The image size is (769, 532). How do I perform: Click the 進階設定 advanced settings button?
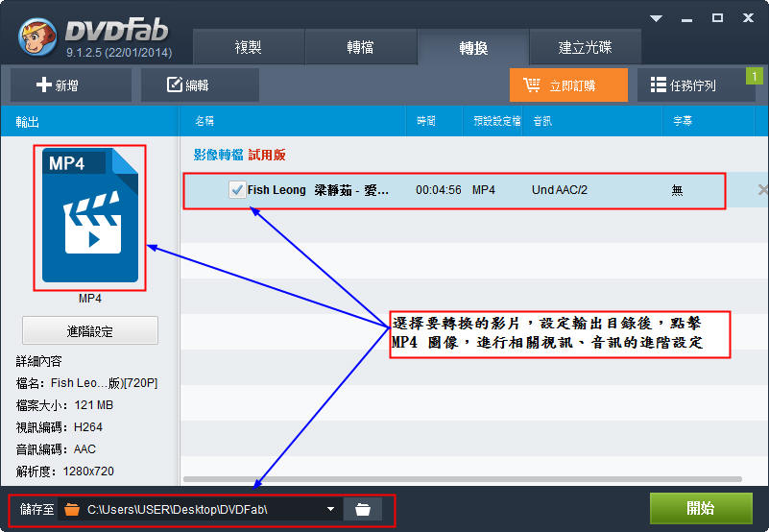tap(90, 331)
